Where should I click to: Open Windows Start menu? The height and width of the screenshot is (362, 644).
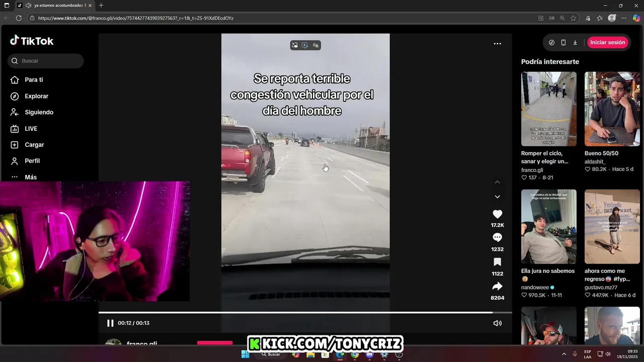coord(245,354)
